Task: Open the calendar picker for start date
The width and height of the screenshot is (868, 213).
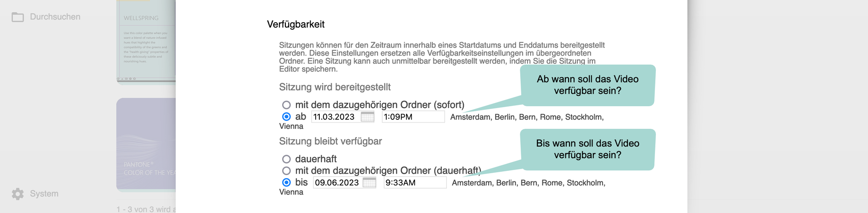Action: click(367, 117)
